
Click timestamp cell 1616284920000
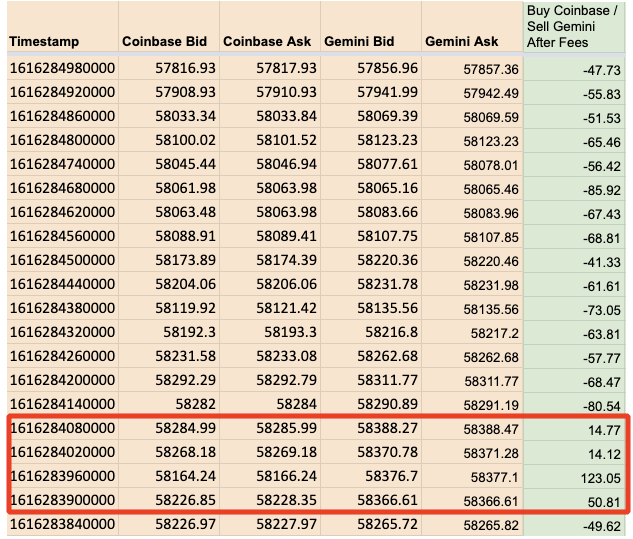pos(62,92)
